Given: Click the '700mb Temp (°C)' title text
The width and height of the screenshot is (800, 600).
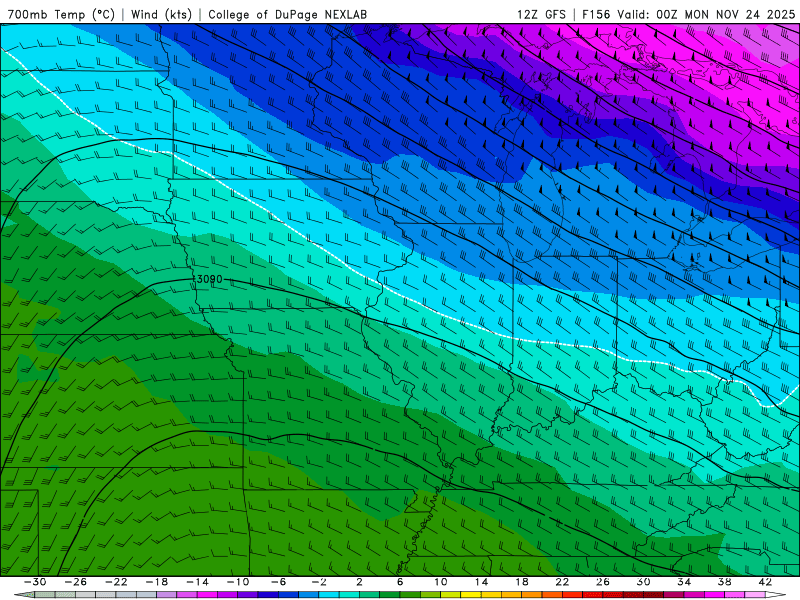Looking at the screenshot, I should [x=61, y=14].
